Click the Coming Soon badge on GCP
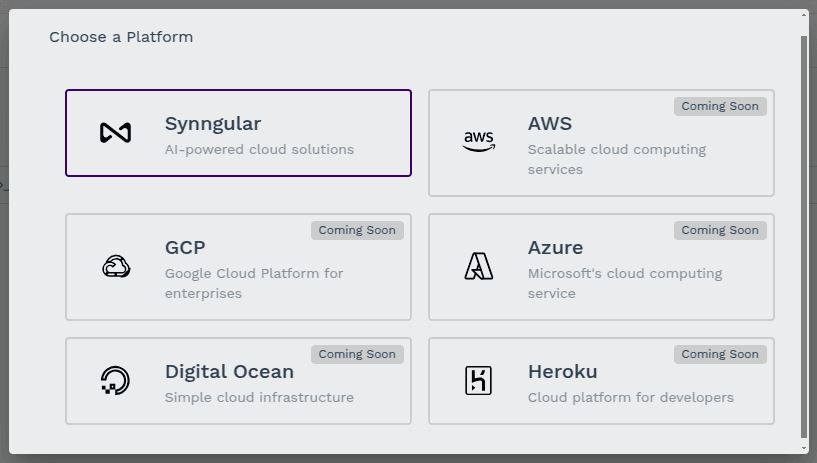Image resolution: width=817 pixels, height=463 pixels. [x=357, y=230]
